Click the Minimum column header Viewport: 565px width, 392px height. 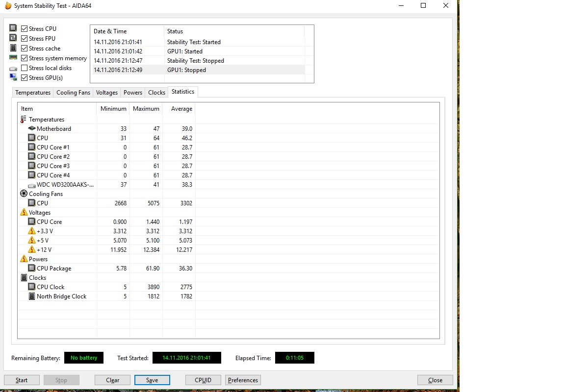point(113,109)
